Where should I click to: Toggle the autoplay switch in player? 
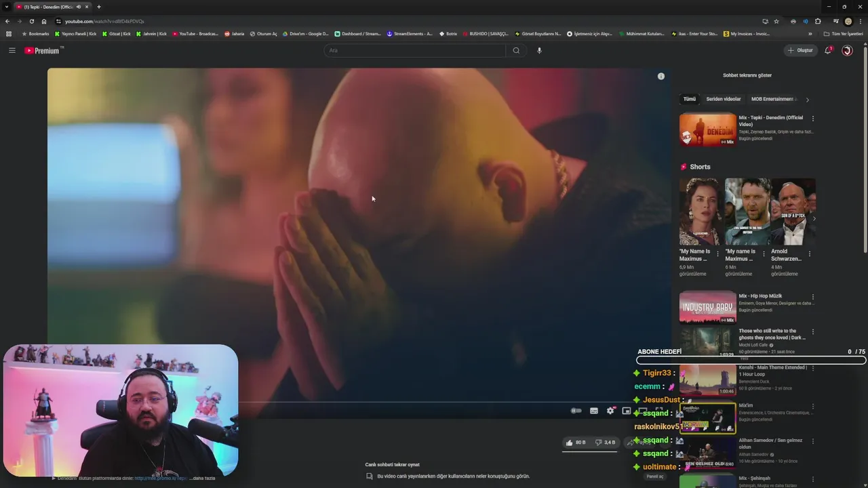click(576, 411)
